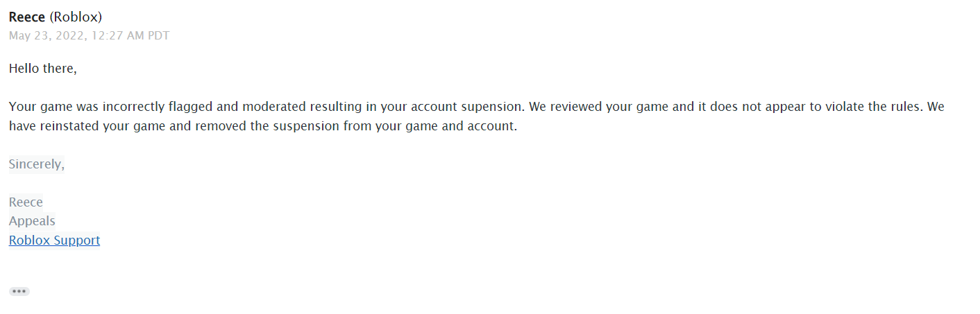Image resolution: width=980 pixels, height=314 pixels.
Task: Click the Reece signature name
Action: [x=26, y=202]
